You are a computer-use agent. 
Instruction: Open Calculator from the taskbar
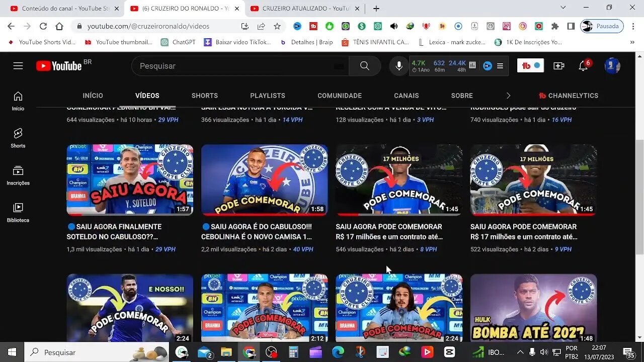[x=294, y=352]
